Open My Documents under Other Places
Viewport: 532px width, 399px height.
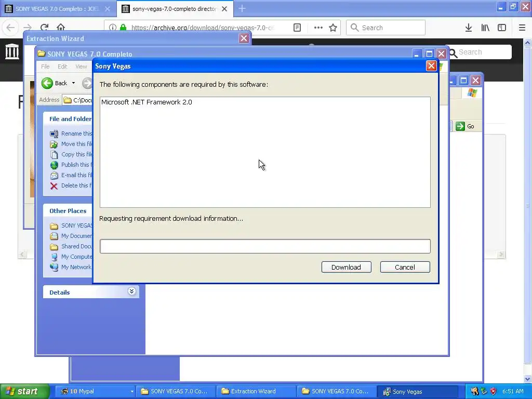[x=71, y=236]
